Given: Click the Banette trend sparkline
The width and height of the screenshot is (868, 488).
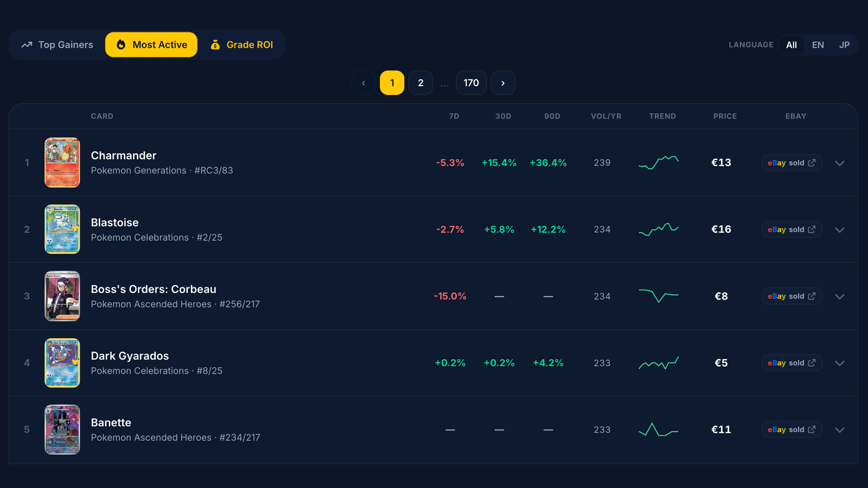Looking at the screenshot, I should (x=659, y=429).
